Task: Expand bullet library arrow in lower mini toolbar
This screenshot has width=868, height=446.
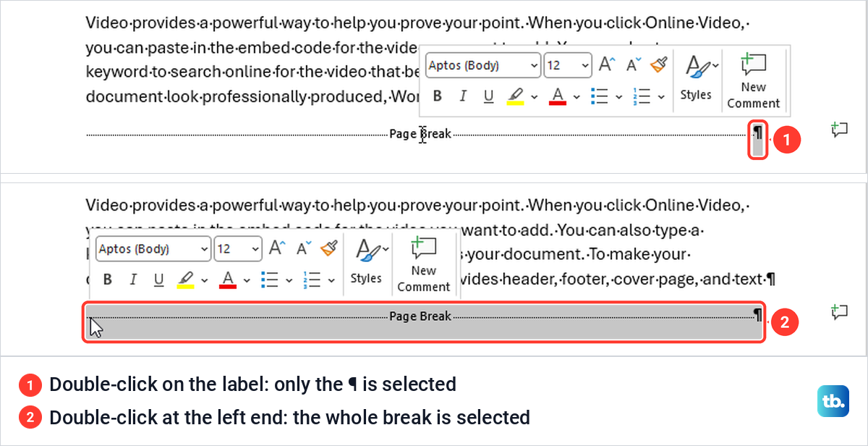Action: coord(289,280)
